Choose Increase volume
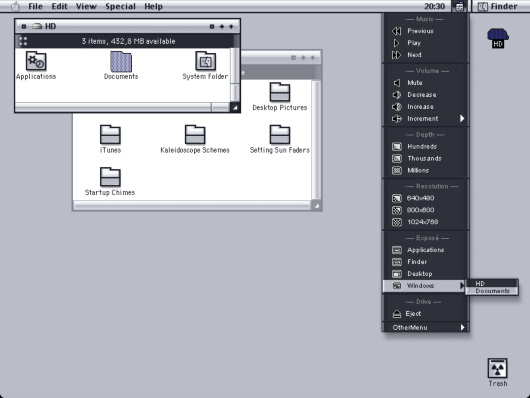Image resolution: width=530 pixels, height=398 pixels. click(425, 107)
